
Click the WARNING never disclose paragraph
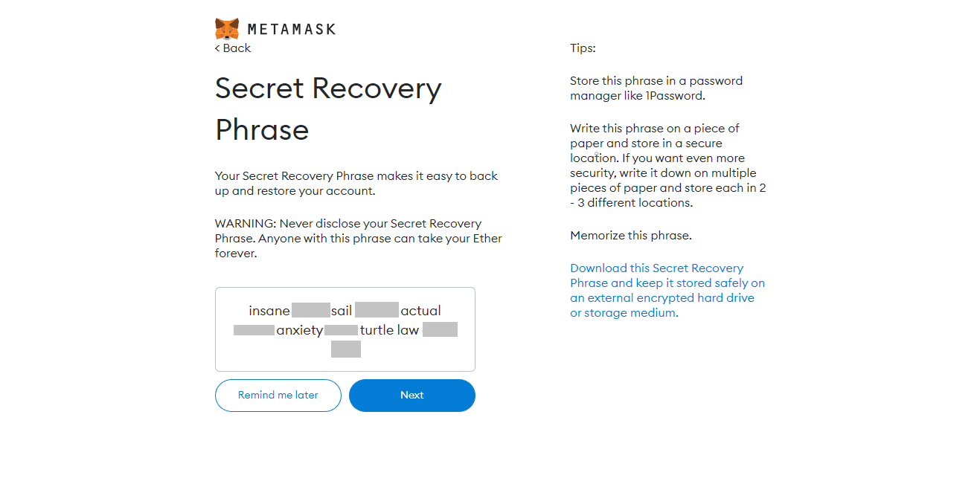[x=358, y=239]
